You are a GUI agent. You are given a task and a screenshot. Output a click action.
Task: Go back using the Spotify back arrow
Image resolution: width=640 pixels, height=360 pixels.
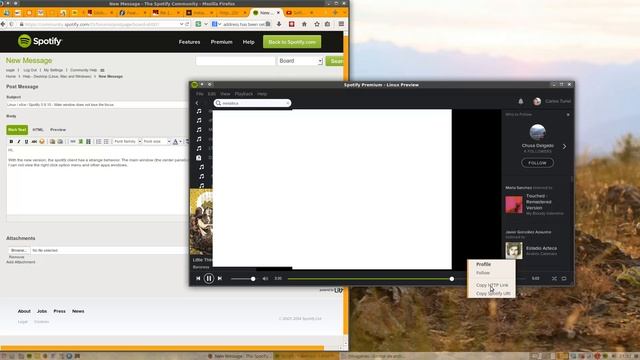[197, 103]
